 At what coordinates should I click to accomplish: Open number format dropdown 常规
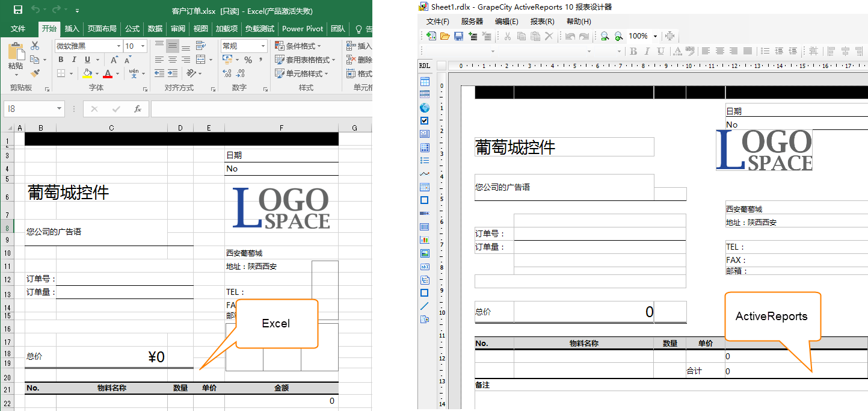[263, 46]
